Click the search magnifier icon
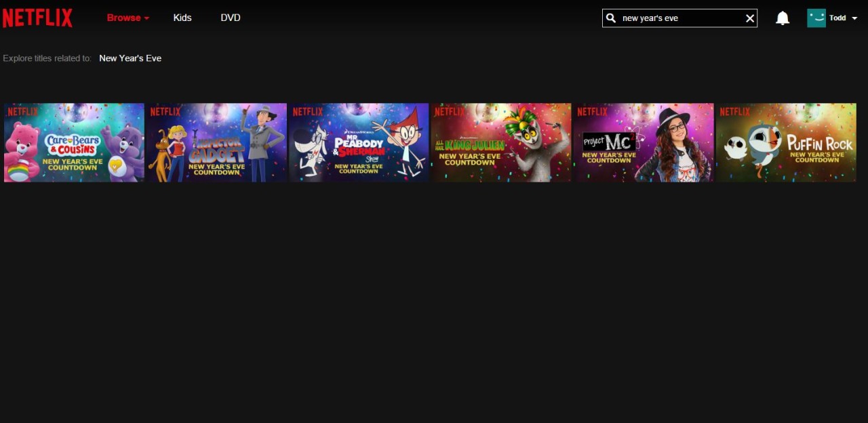868x423 pixels. 611,18
